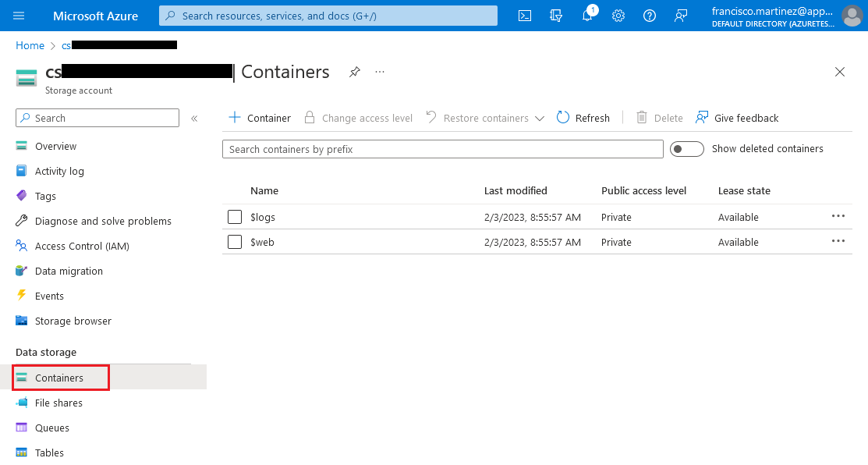
Task: Click the feedback icon in top bar
Action: pyautogui.click(x=681, y=16)
